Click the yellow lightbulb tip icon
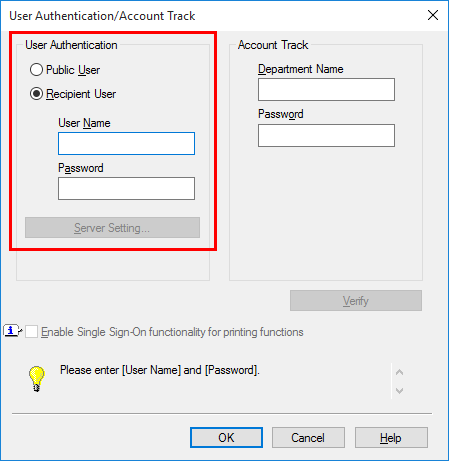This screenshot has width=449, height=461. point(36,379)
